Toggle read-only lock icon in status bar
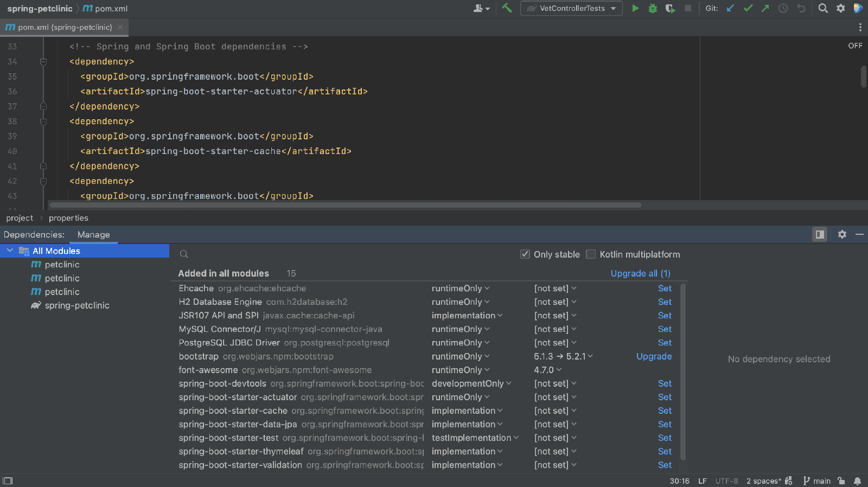The height and width of the screenshot is (487, 868). [841, 480]
